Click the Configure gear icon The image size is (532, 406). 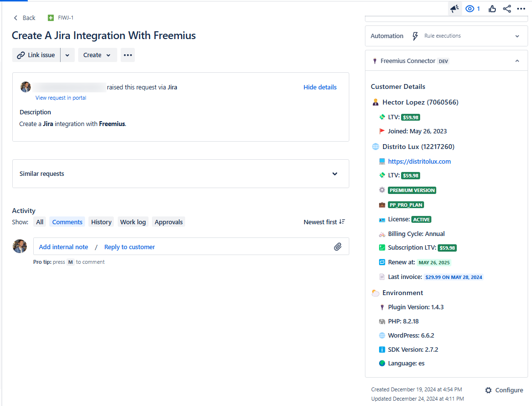point(489,390)
